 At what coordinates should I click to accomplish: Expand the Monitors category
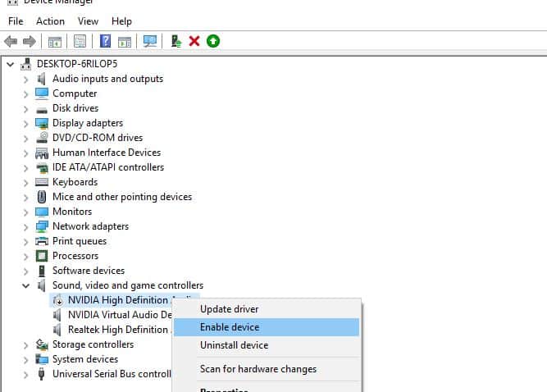pos(25,212)
